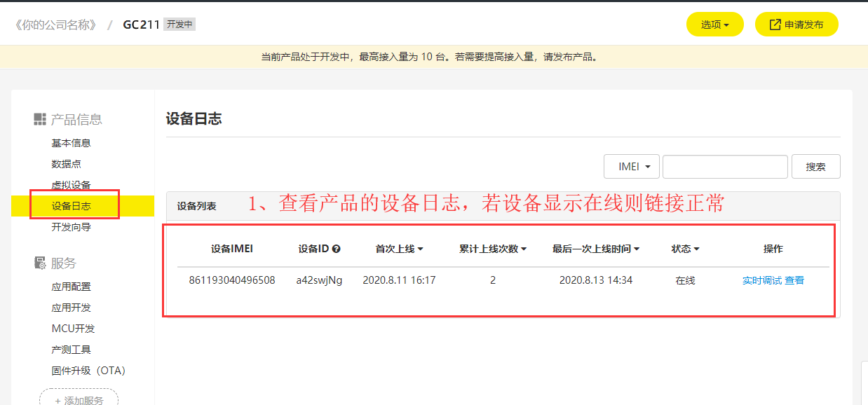
Task: Click the help icon beside 设备ID
Action: [337, 249]
